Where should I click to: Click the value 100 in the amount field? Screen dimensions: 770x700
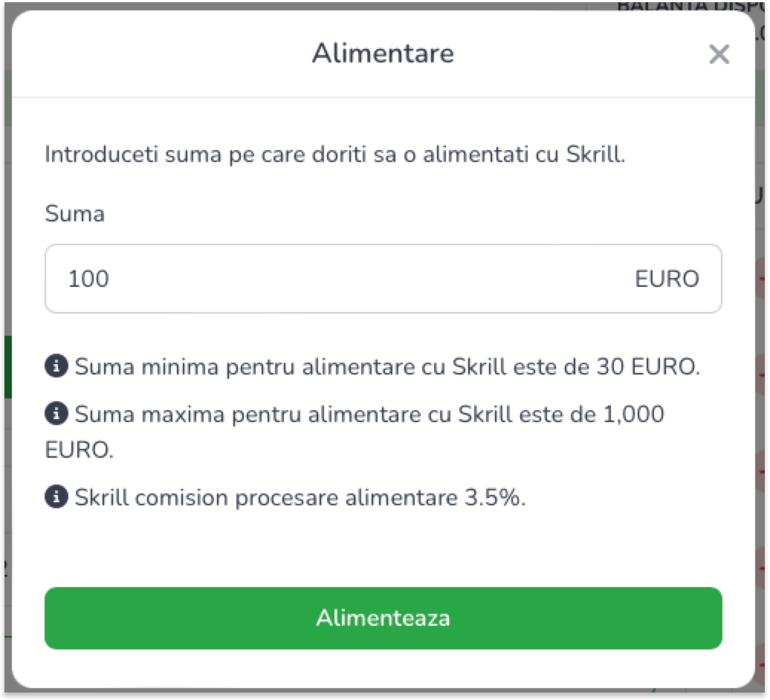(x=88, y=279)
